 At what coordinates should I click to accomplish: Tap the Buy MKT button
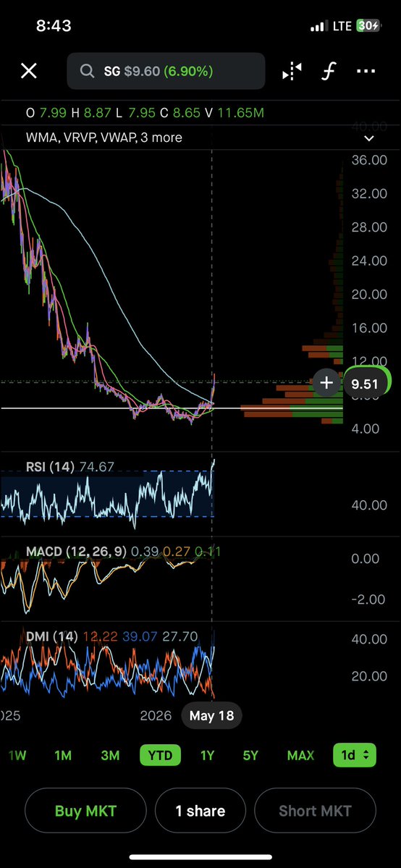[86, 811]
